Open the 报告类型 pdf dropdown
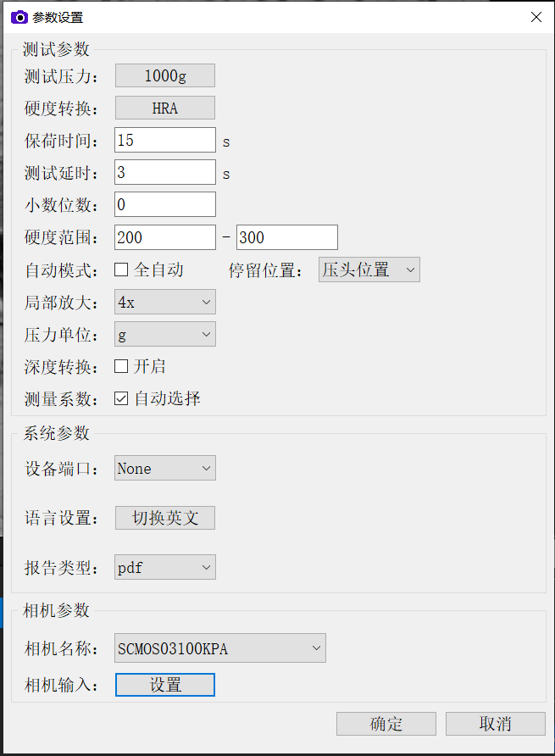This screenshot has height=756, width=555. coord(165,568)
